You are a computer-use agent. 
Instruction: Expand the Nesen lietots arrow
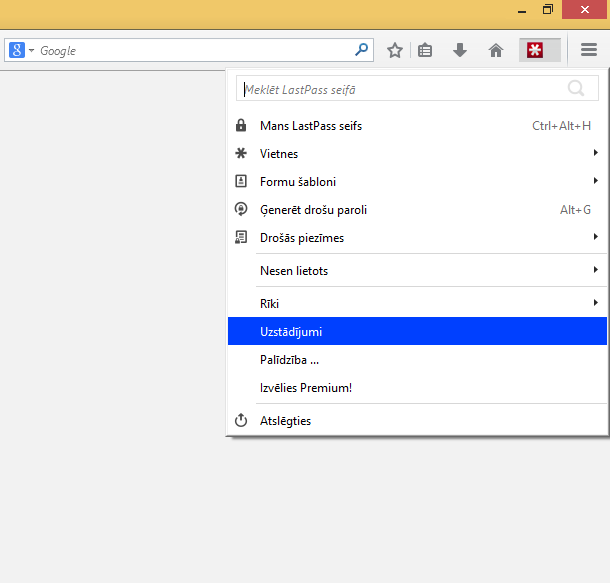[x=596, y=270]
